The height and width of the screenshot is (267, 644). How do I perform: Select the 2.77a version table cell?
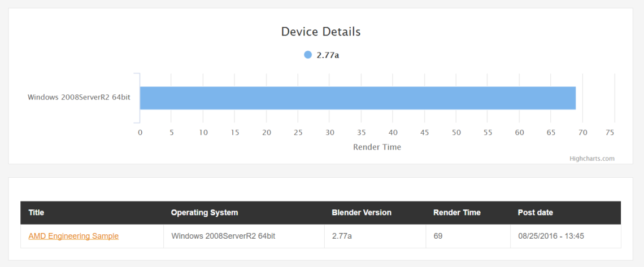point(375,237)
